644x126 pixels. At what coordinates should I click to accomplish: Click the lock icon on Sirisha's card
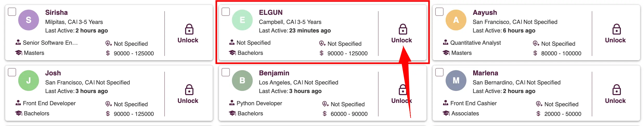tap(189, 29)
